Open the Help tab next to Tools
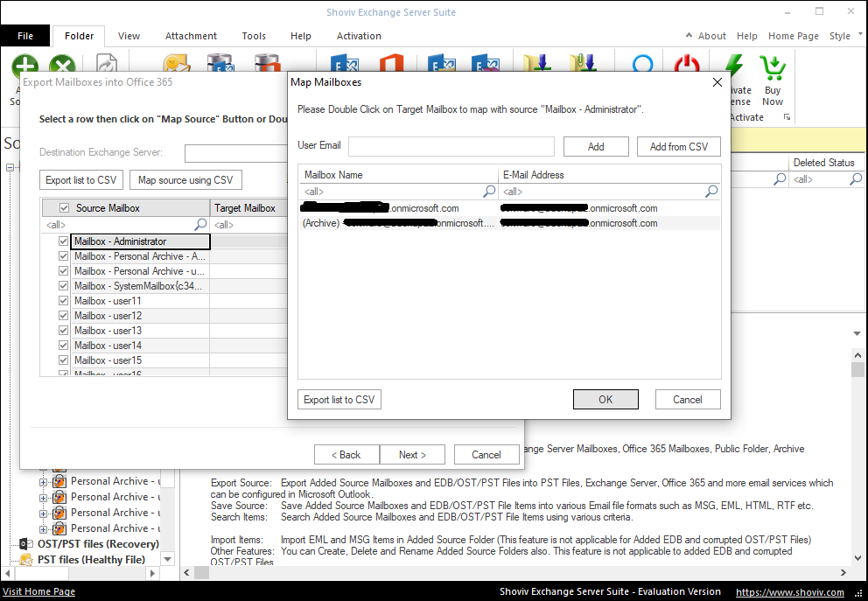The width and height of the screenshot is (868, 601). pos(301,36)
